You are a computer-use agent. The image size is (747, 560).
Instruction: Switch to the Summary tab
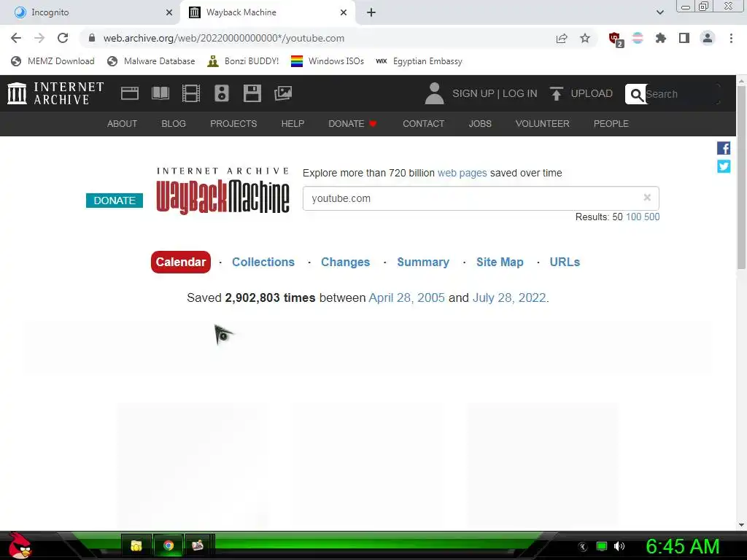tap(423, 262)
